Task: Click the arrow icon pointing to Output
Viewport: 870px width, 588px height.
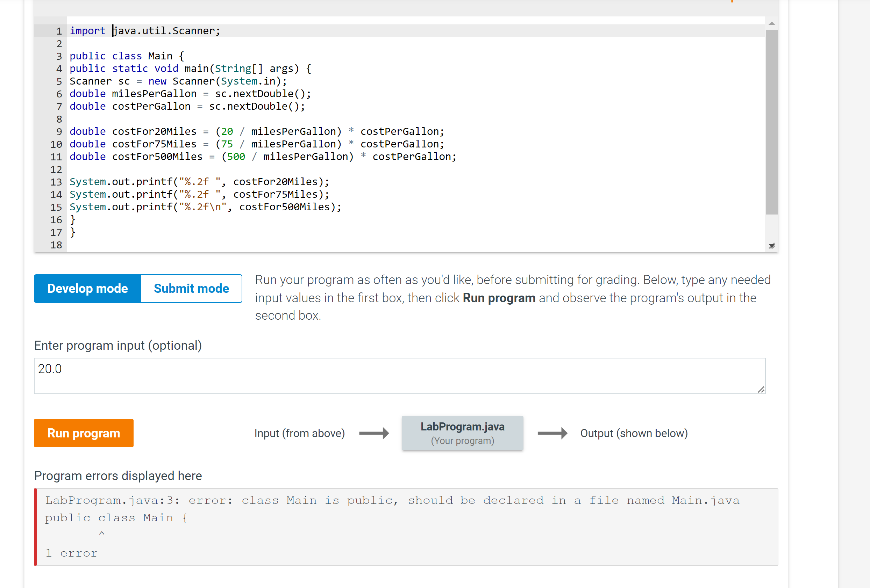Action: (x=553, y=433)
